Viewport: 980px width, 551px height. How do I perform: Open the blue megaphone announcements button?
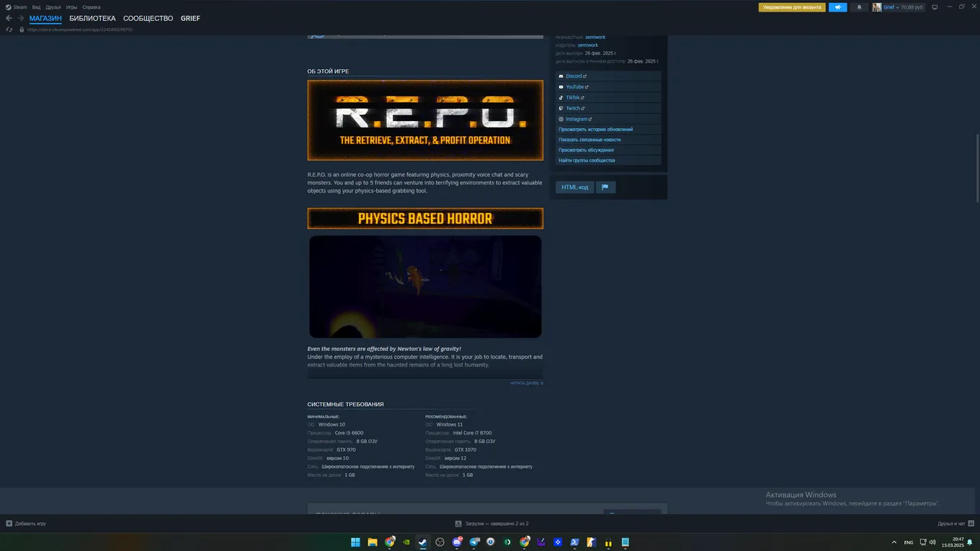pyautogui.click(x=837, y=7)
